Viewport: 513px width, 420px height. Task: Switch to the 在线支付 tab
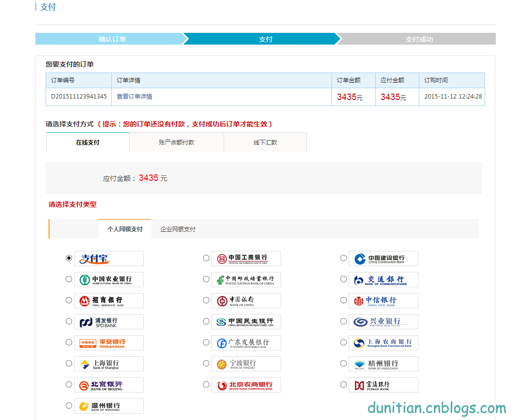tap(88, 143)
